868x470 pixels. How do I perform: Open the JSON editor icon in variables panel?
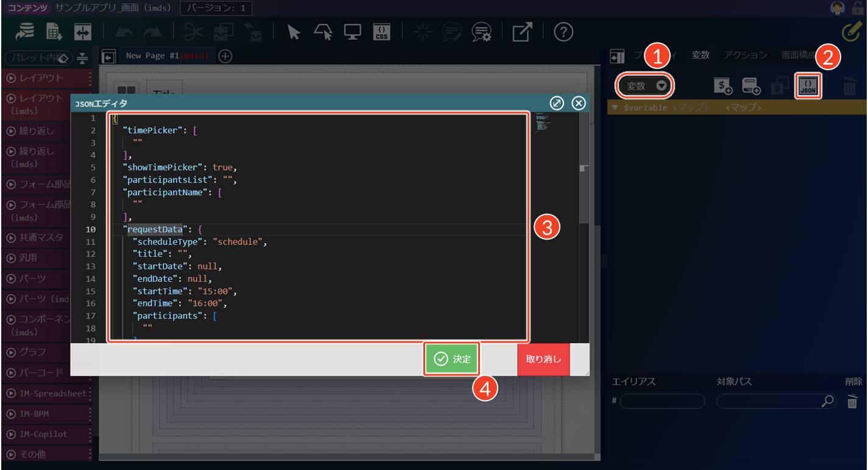coord(808,86)
